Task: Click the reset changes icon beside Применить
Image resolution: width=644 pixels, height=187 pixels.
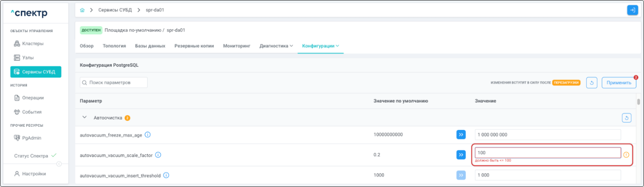Action: click(x=591, y=83)
